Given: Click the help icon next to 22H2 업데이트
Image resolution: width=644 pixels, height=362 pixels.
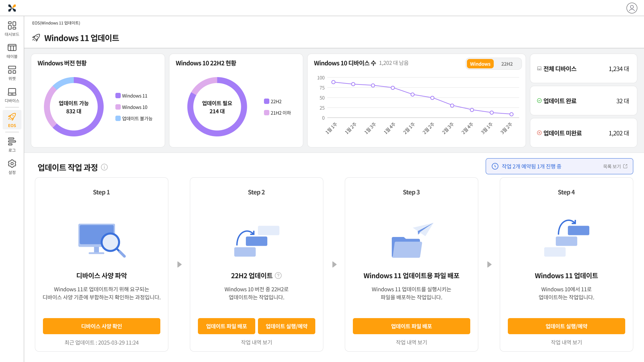Looking at the screenshot, I should coord(278,276).
